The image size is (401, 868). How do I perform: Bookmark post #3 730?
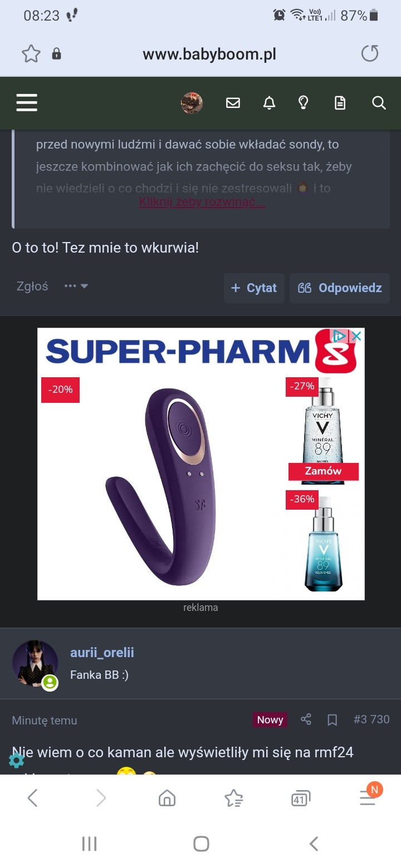(x=332, y=720)
